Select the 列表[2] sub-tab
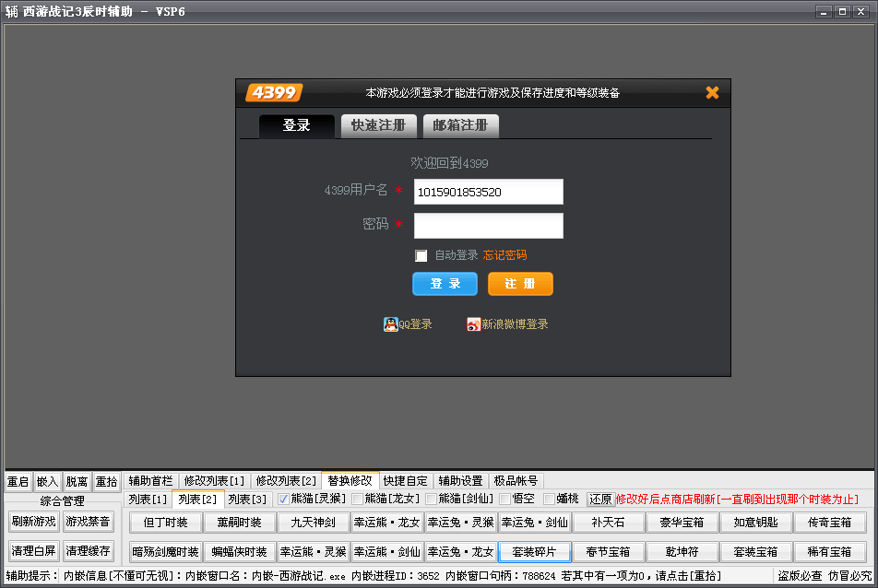 coord(197,499)
